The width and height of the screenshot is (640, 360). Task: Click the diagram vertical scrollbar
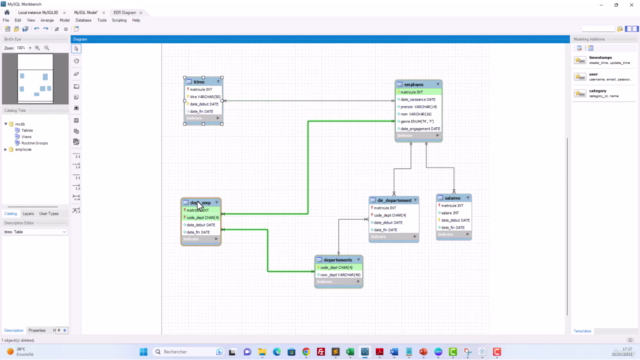point(567,227)
